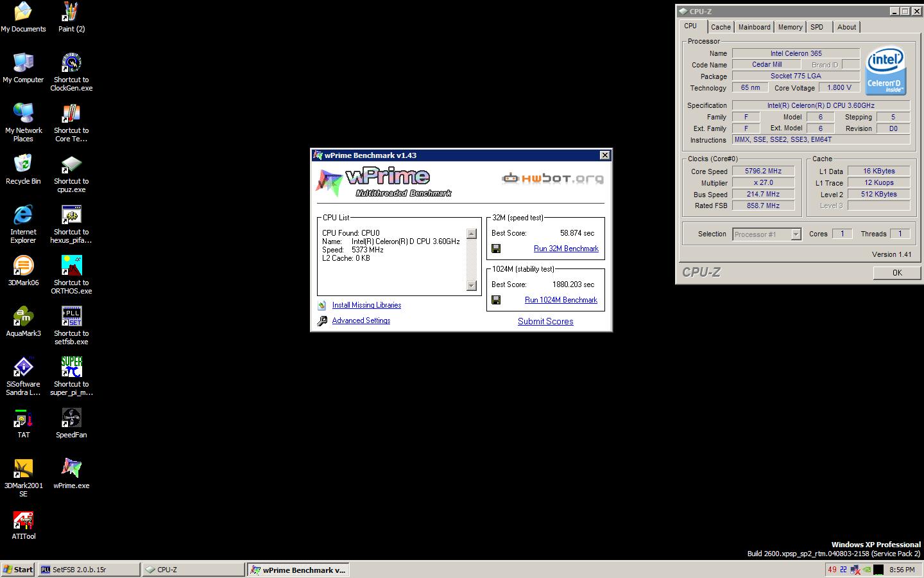The width and height of the screenshot is (924, 578).
Task: Click CPU List scrollbar down arrow
Action: coord(472,286)
